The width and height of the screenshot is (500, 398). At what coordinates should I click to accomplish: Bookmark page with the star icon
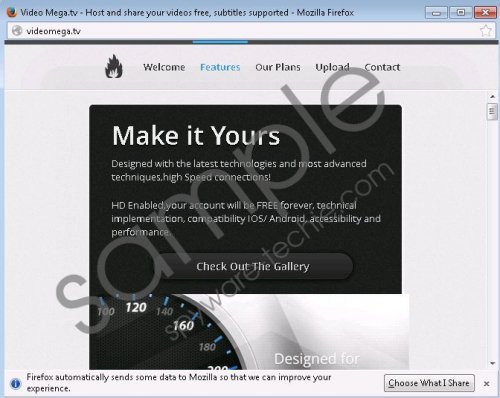486,31
